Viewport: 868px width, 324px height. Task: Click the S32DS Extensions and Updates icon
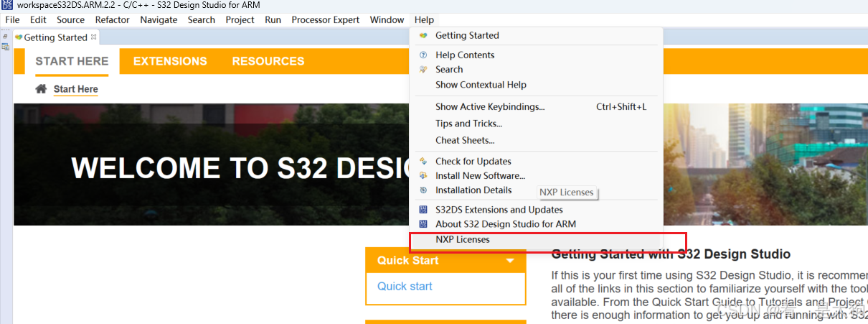click(x=423, y=210)
